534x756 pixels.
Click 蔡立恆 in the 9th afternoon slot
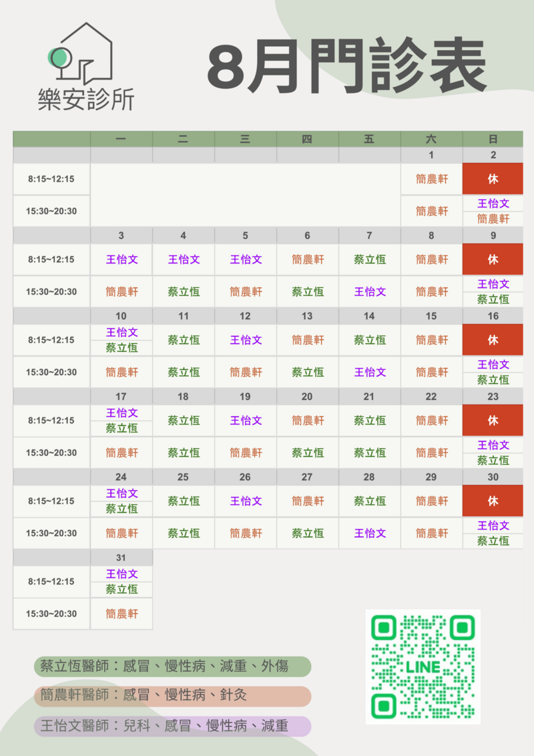pyautogui.click(x=493, y=299)
